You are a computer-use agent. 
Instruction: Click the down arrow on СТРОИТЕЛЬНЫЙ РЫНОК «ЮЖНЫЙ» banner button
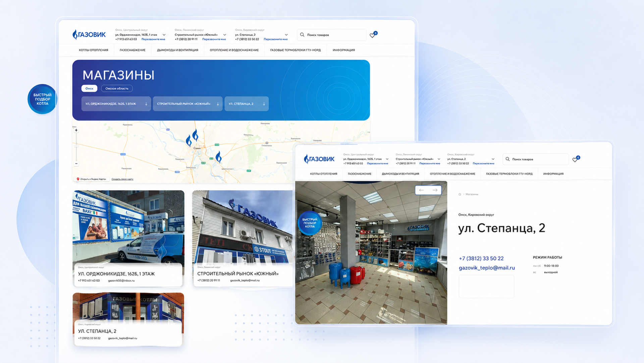click(x=218, y=104)
